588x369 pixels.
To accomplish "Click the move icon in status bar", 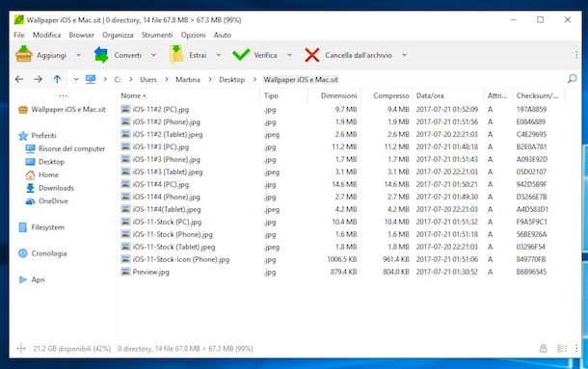I will click(x=21, y=349).
